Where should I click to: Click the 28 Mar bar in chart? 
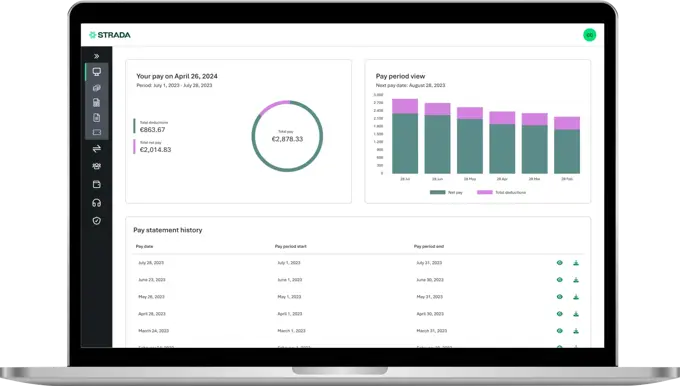pyautogui.click(x=534, y=143)
